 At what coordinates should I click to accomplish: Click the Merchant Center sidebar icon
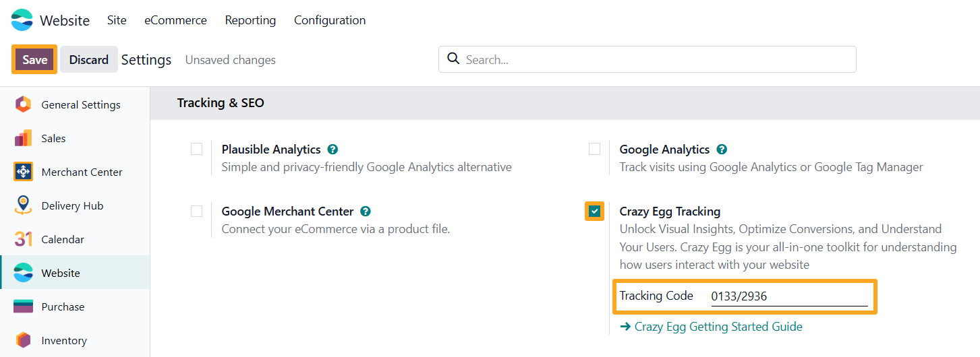point(23,172)
